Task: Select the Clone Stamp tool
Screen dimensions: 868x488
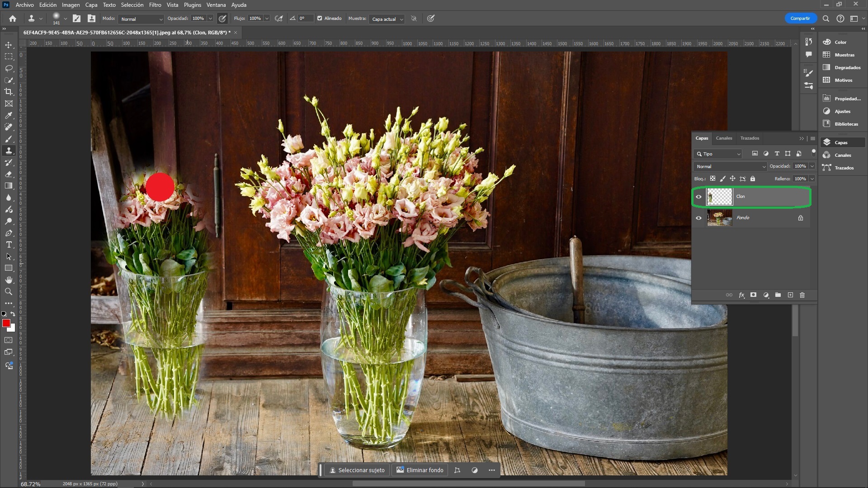Action: tap(9, 150)
